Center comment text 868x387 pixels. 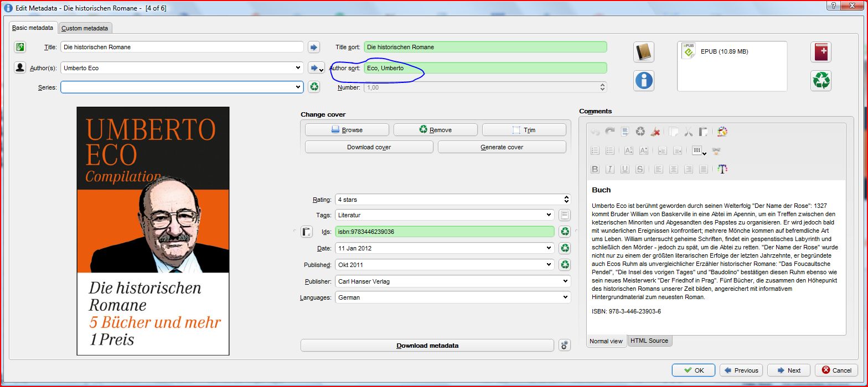674,169
